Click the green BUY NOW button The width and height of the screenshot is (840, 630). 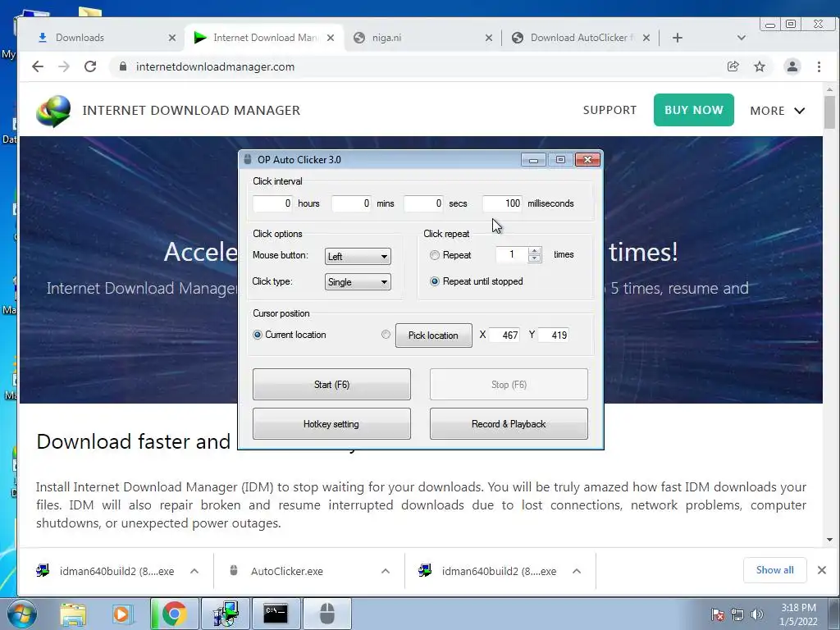point(694,110)
